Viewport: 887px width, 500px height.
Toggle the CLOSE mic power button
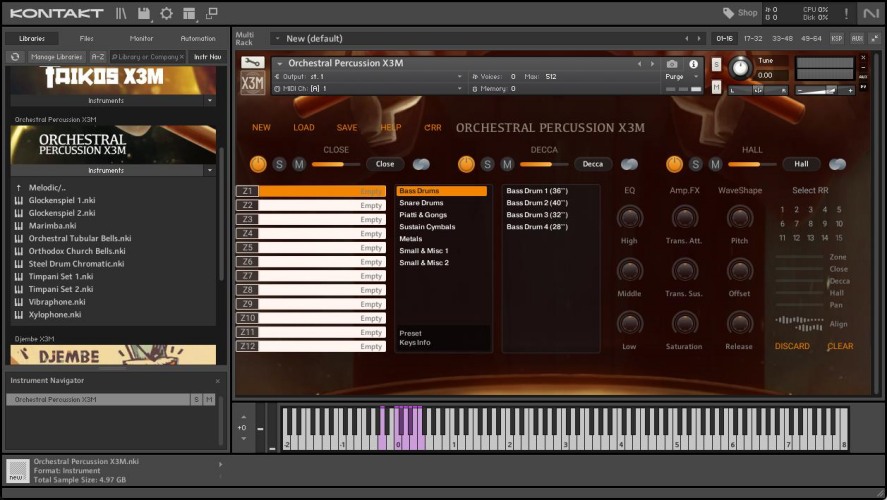tap(258, 164)
